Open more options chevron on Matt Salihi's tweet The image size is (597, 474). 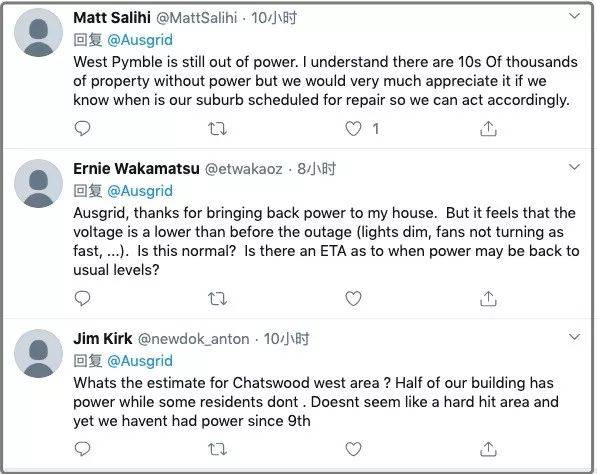click(x=574, y=16)
